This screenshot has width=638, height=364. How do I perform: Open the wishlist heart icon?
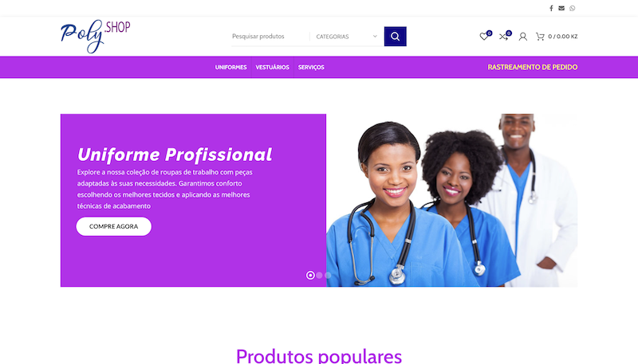coord(484,37)
